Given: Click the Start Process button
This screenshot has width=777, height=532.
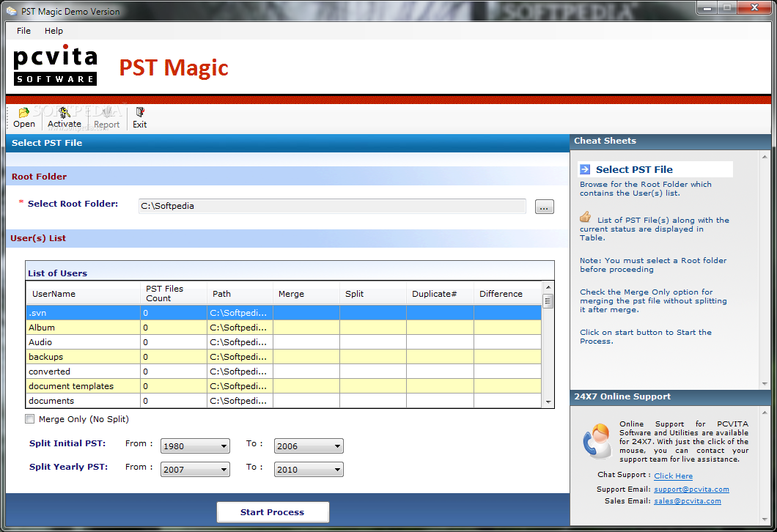Looking at the screenshot, I should pos(273,512).
